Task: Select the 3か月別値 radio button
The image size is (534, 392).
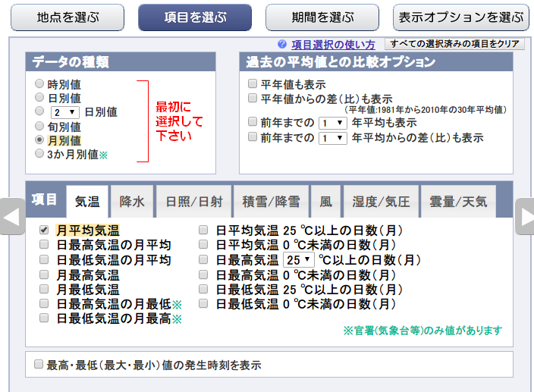Action: [x=39, y=153]
